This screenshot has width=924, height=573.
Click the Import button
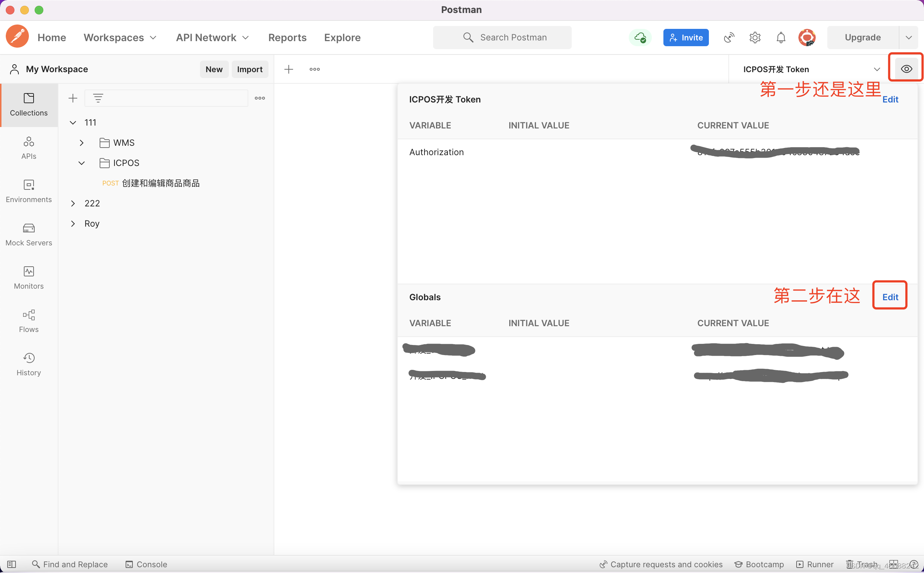click(x=249, y=69)
